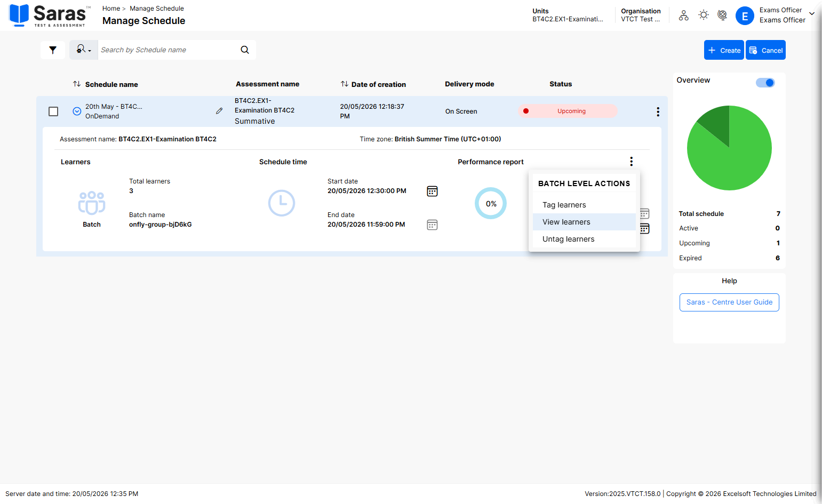Click the Create button
The image size is (822, 504).
tap(724, 50)
